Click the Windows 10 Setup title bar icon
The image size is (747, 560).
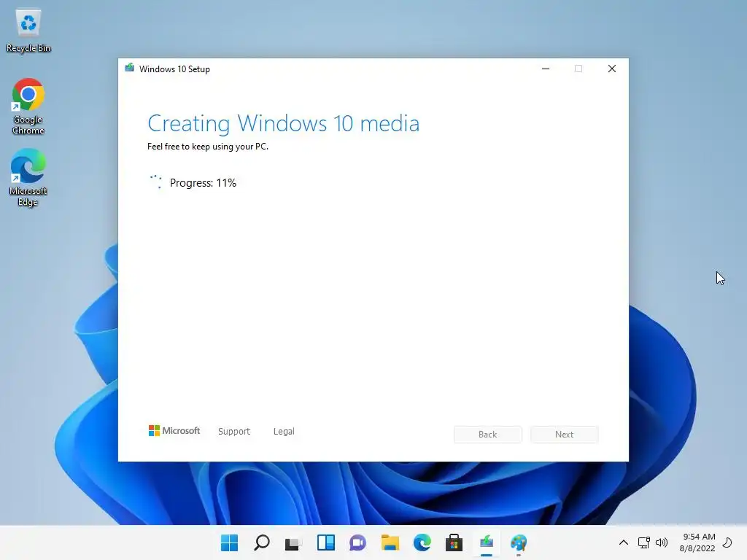130,69
